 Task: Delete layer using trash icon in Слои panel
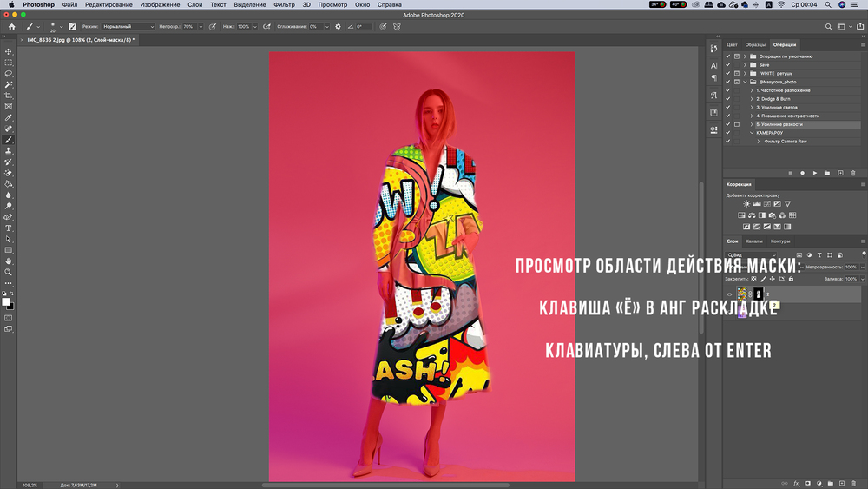853,482
